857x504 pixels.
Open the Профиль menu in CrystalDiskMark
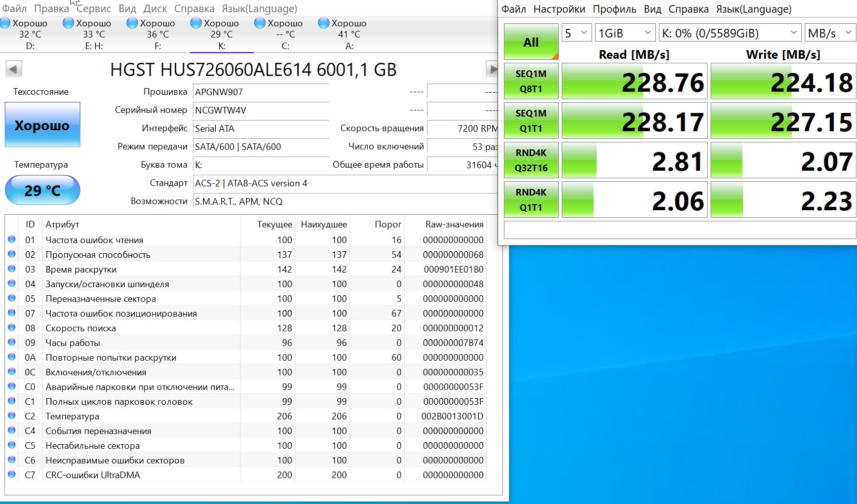click(614, 9)
